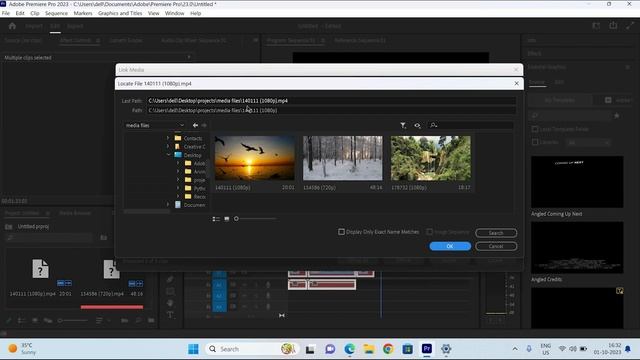Close the Link Media dialog behind
This screenshot has width=640, height=360.
click(516, 70)
